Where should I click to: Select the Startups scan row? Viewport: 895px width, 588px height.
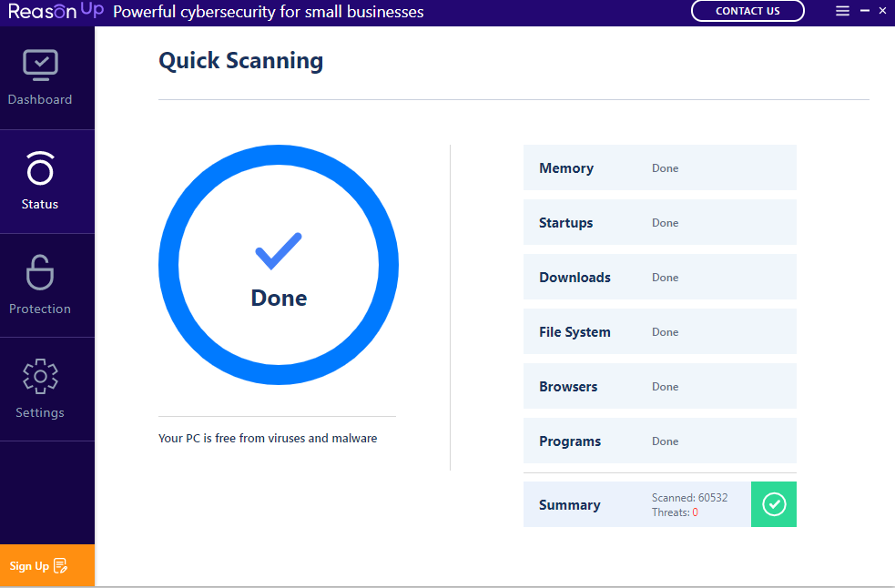pos(660,222)
